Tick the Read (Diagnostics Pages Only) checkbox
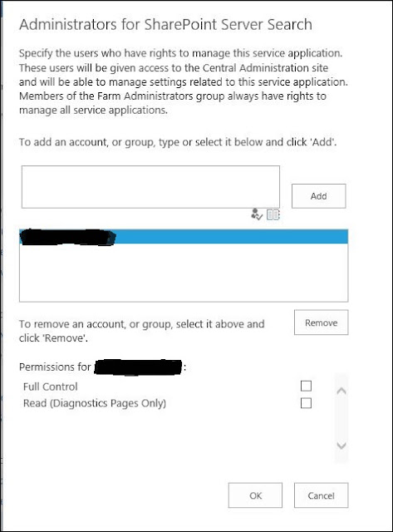The image size is (393, 532). point(306,403)
